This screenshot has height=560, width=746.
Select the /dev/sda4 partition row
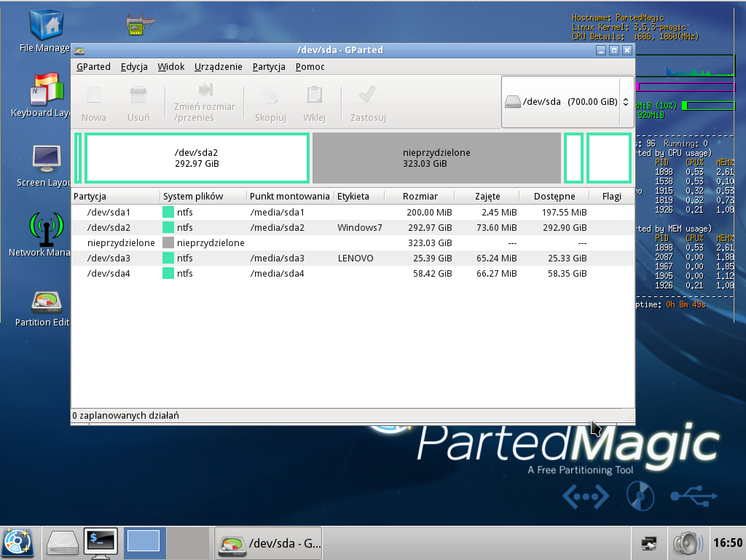353,273
